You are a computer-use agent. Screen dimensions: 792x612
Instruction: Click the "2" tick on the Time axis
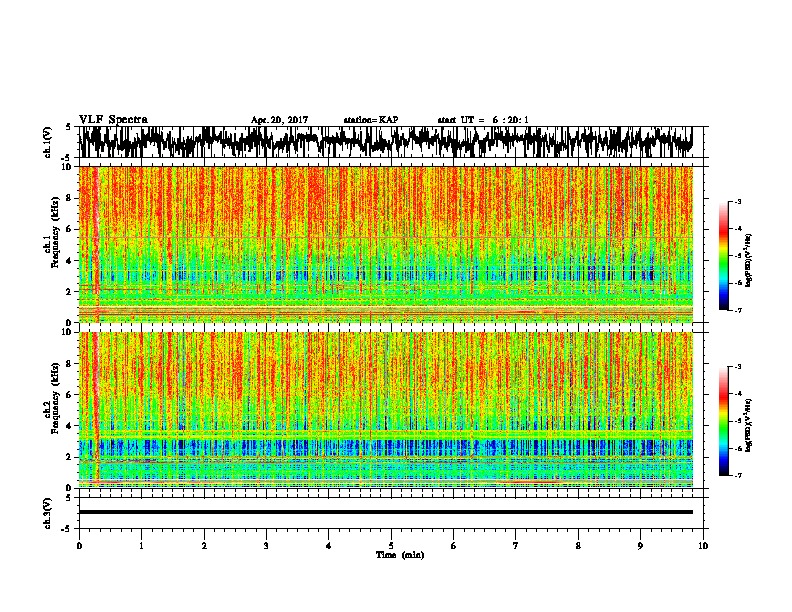pos(204,545)
